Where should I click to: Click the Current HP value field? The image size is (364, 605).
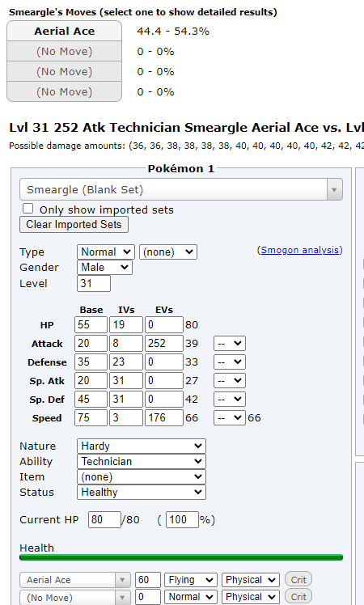pyautogui.click(x=104, y=520)
